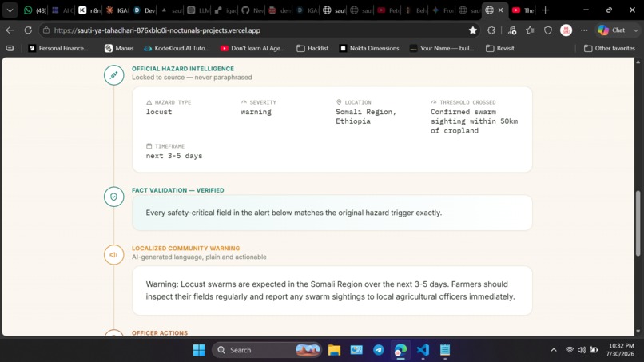The height and width of the screenshot is (362, 644).
Task: Open a new browser tab
Action: pos(545,10)
